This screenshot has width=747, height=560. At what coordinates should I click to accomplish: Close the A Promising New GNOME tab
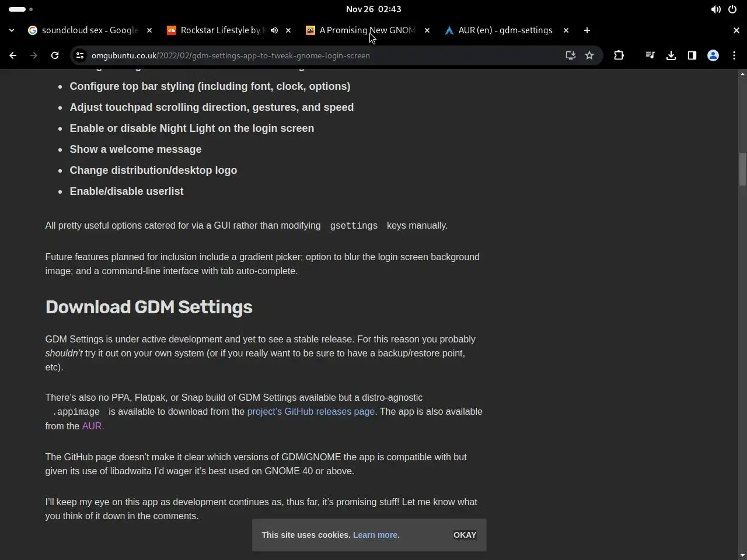pos(427,30)
